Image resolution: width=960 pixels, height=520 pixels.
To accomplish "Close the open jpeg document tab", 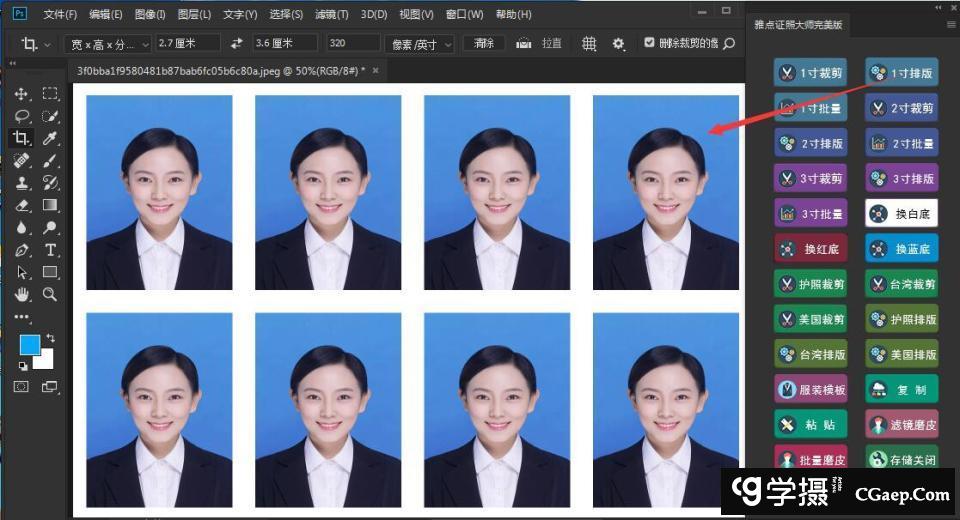I will point(375,70).
